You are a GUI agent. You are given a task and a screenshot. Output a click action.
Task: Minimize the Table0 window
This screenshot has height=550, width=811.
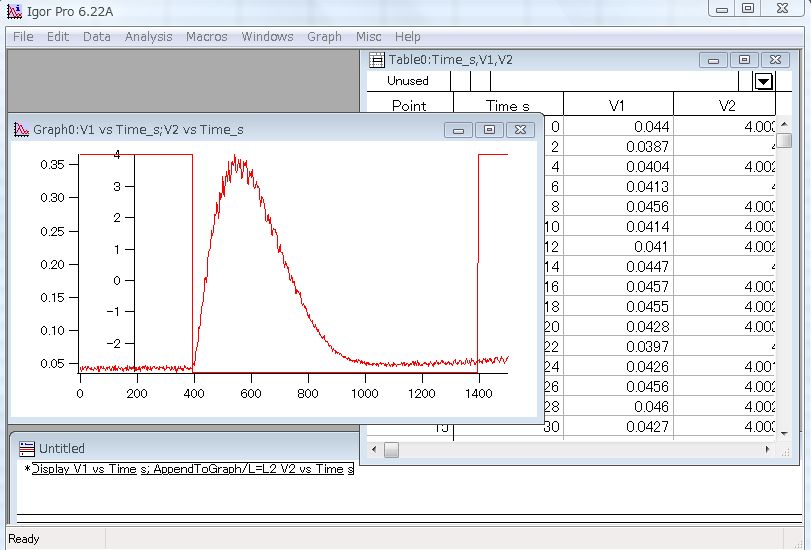click(713, 60)
